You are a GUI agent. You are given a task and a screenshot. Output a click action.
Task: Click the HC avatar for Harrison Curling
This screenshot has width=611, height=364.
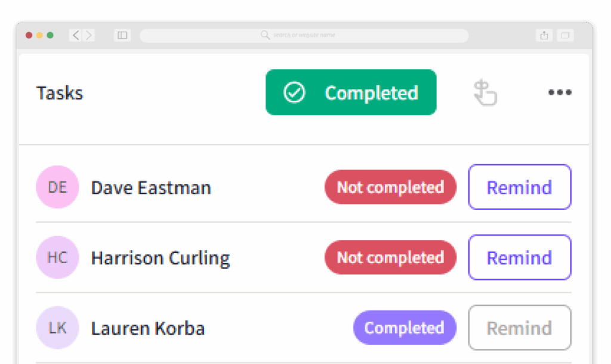pos(57,258)
